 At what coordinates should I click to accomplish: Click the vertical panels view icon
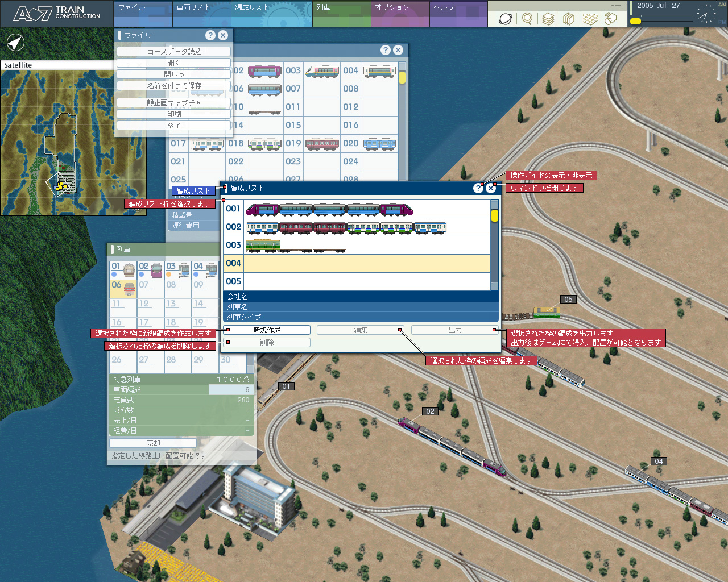(569, 19)
